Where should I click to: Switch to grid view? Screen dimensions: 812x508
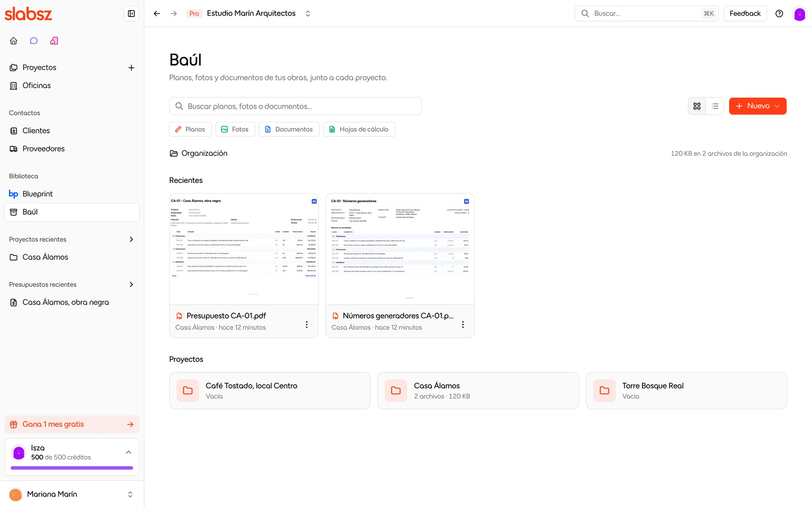[x=697, y=106]
